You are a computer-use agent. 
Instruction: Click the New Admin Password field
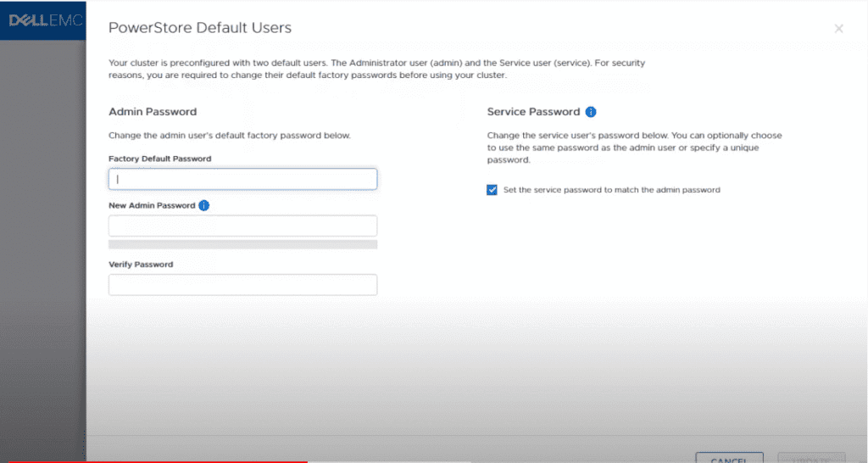[x=242, y=226]
